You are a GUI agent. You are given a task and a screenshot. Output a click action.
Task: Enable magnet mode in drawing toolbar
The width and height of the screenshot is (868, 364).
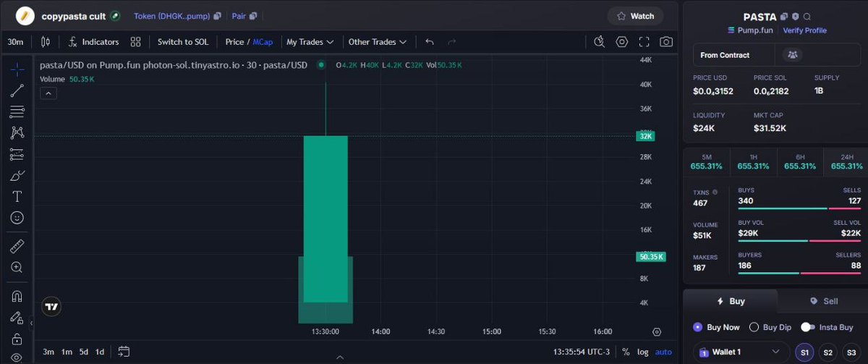(x=17, y=296)
